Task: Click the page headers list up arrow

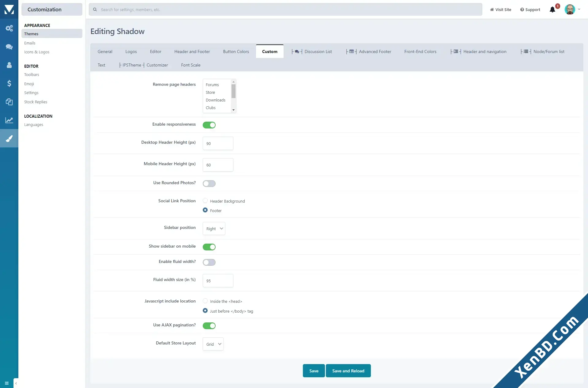Action: (233, 82)
